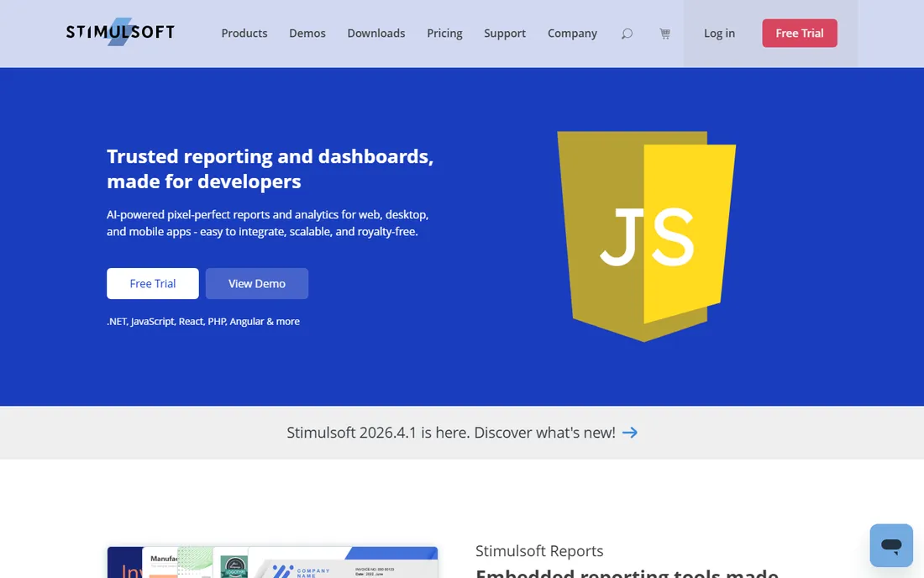Go to the Pricing page

[444, 34]
